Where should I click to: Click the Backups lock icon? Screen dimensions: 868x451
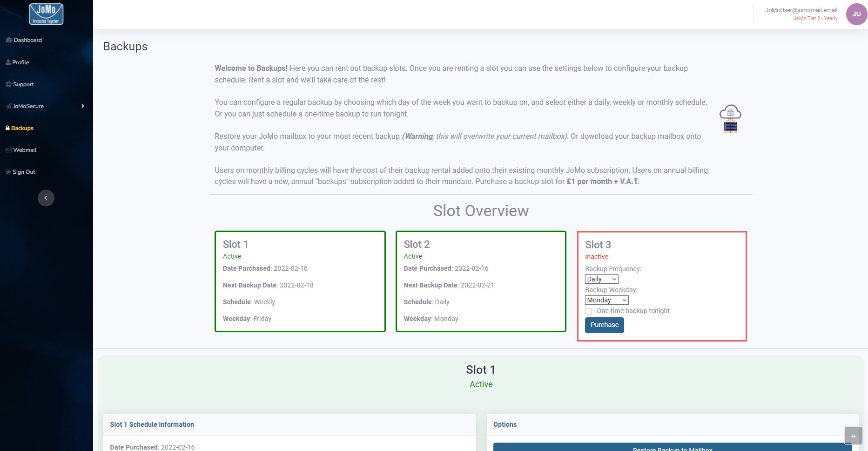pos(7,128)
